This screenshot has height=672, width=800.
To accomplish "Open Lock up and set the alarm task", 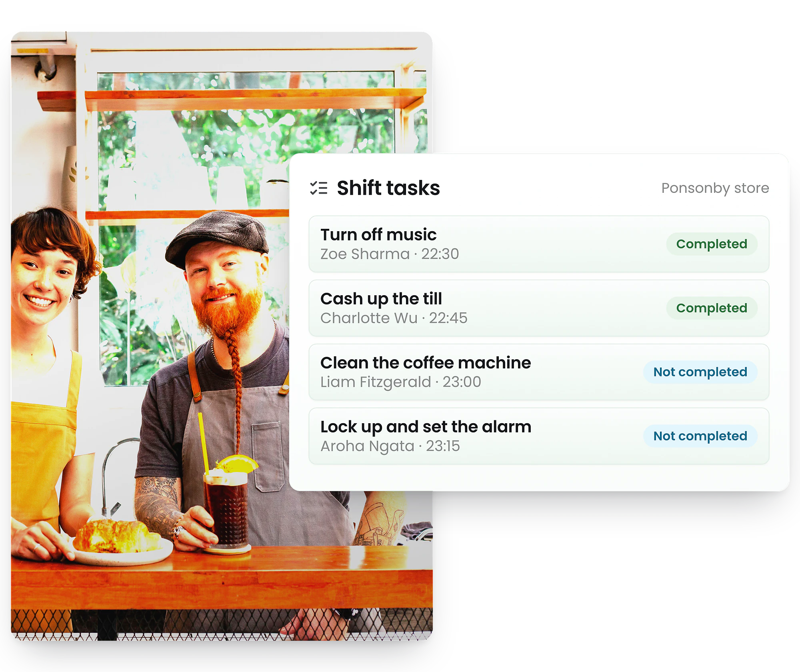I will (539, 436).
